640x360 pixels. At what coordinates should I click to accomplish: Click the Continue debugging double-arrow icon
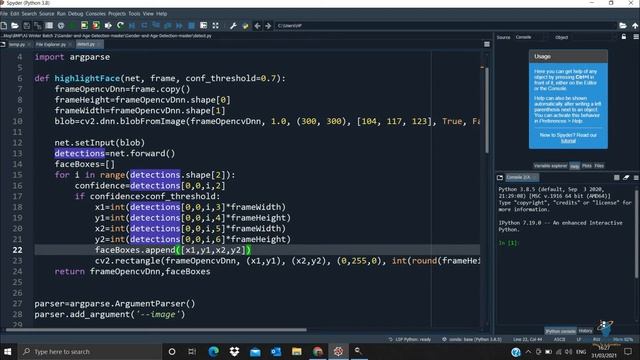[179, 25]
